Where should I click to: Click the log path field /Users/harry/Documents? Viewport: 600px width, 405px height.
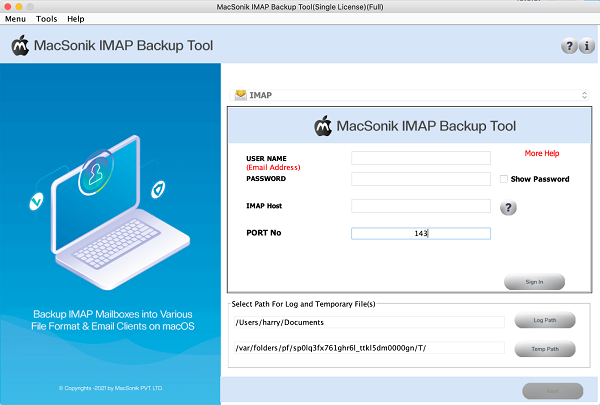369,322
